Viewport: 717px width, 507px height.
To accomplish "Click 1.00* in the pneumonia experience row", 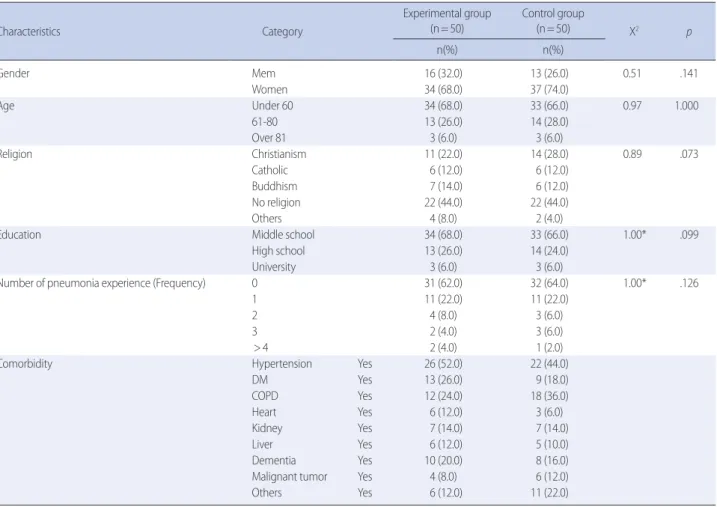I will (x=635, y=283).
